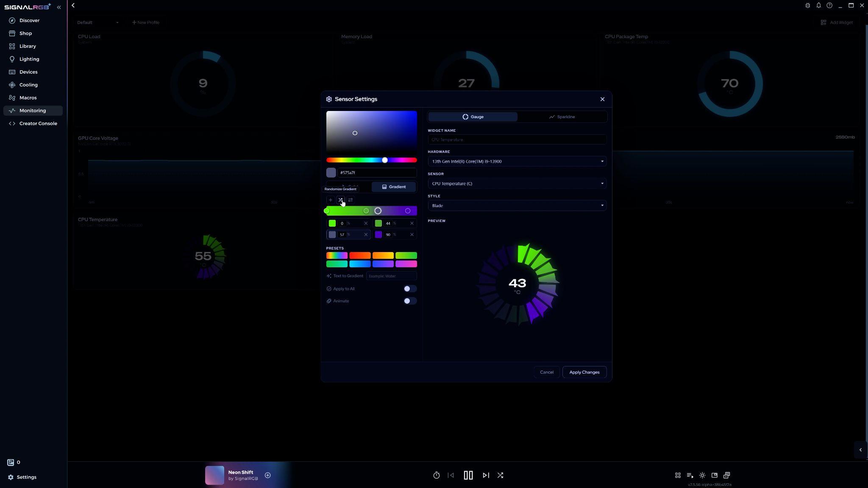Open Library in the sidebar
The width and height of the screenshot is (868, 488).
click(x=33, y=46)
